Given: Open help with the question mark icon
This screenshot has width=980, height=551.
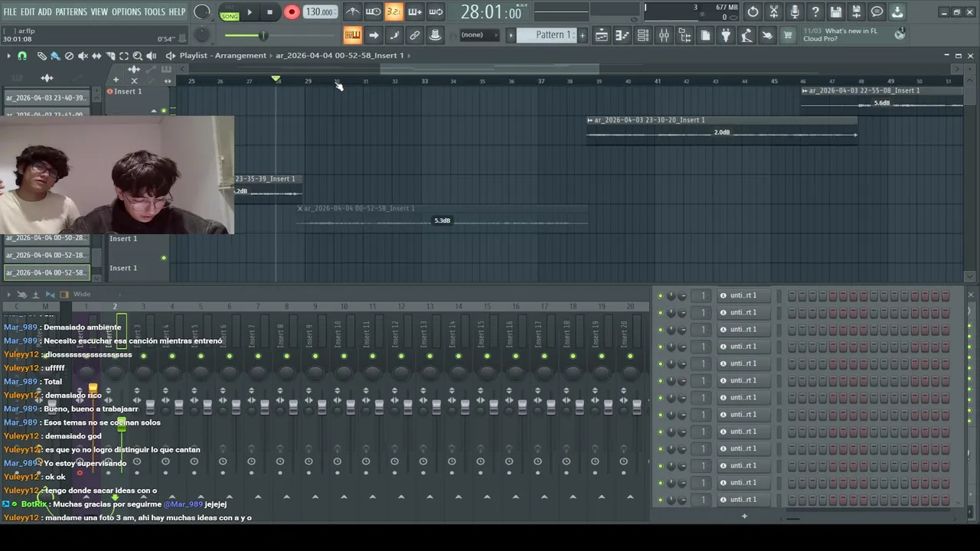Looking at the screenshot, I should point(815,11).
